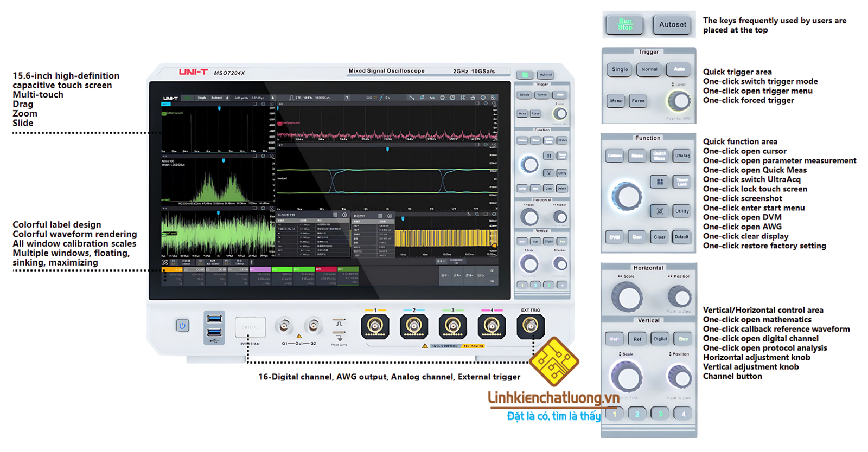Click the enlarged Vertical Position knob

point(679,377)
